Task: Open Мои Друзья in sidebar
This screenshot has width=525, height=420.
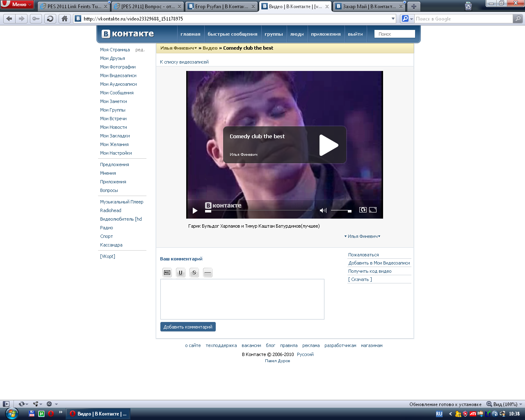Action: (x=112, y=58)
